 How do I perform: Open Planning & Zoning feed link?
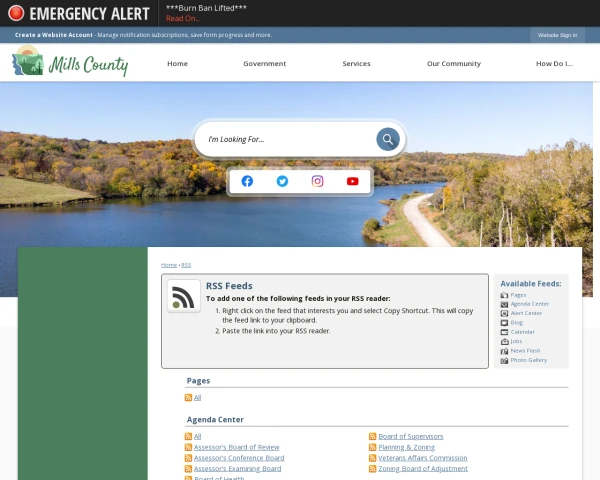[x=406, y=447]
